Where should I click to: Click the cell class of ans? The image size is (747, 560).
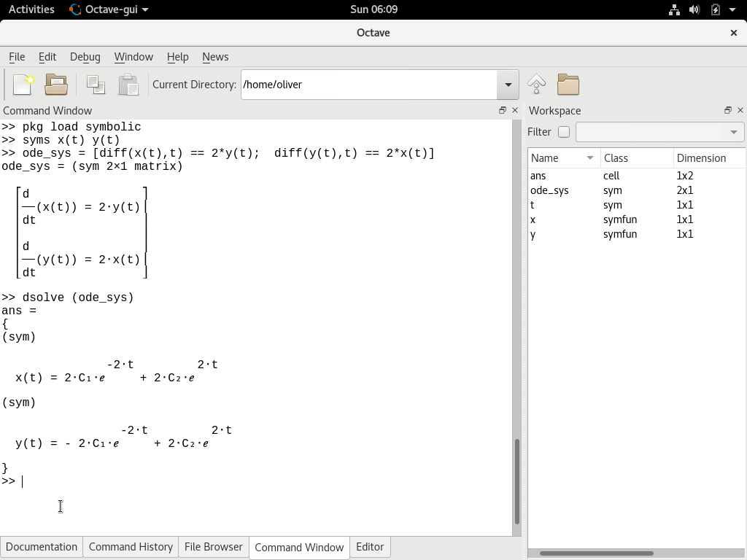pyautogui.click(x=611, y=176)
